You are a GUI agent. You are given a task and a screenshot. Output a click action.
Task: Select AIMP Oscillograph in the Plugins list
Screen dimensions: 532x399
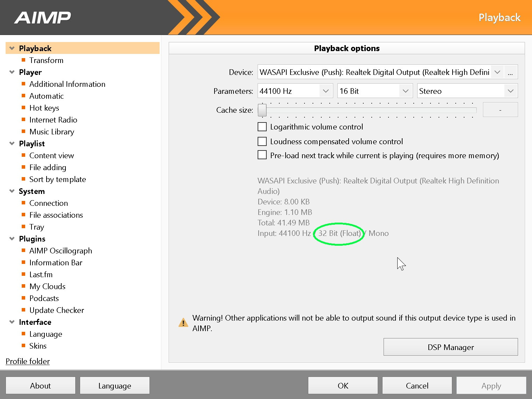(61, 251)
